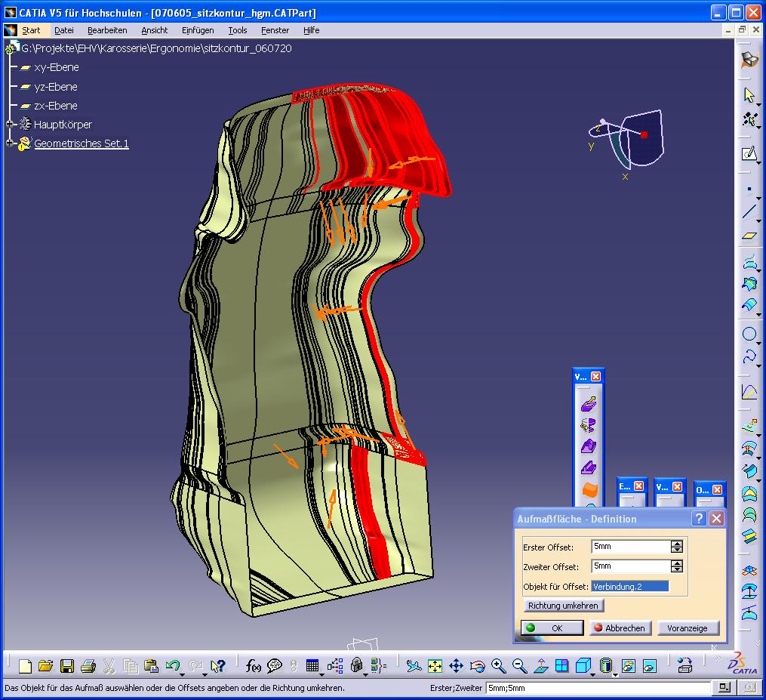Print using the printer icon
Screen dimensions: 766x700
click(88, 666)
